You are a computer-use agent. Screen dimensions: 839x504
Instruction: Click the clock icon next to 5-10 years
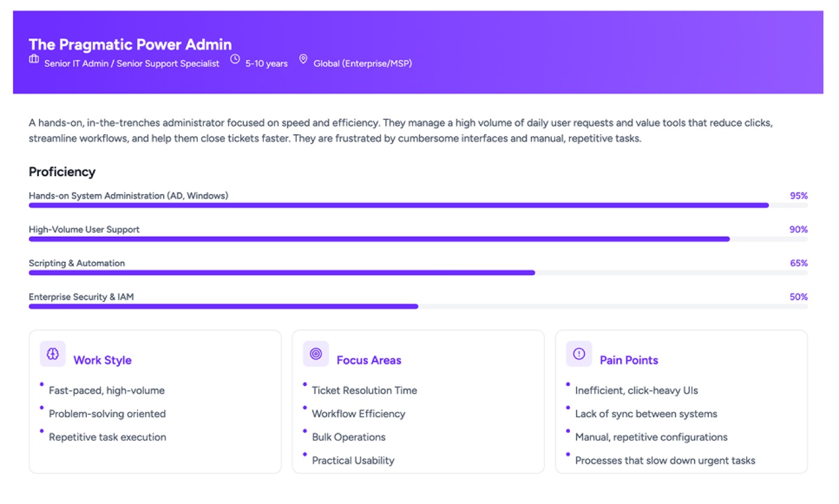tap(235, 59)
